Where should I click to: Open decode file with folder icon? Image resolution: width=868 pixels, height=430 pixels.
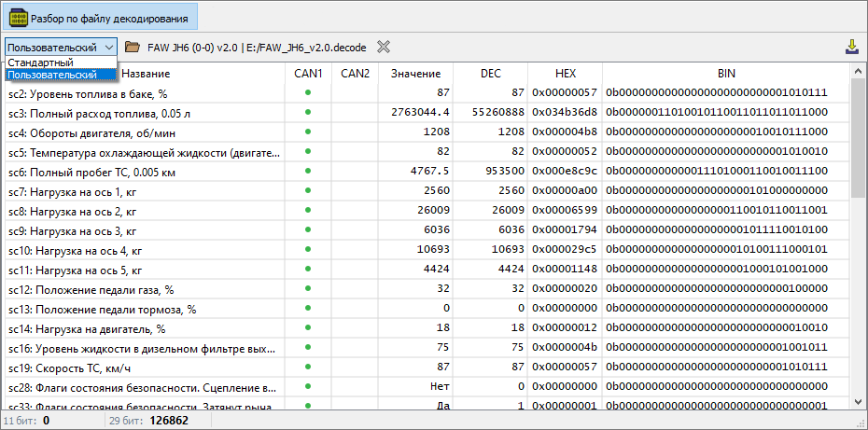[132, 47]
